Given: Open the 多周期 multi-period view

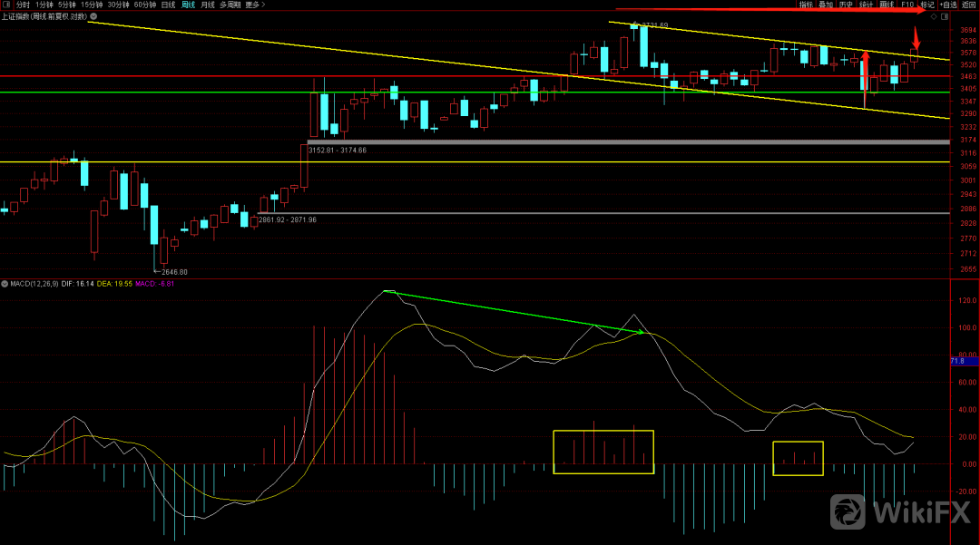Looking at the screenshot, I should (230, 5).
